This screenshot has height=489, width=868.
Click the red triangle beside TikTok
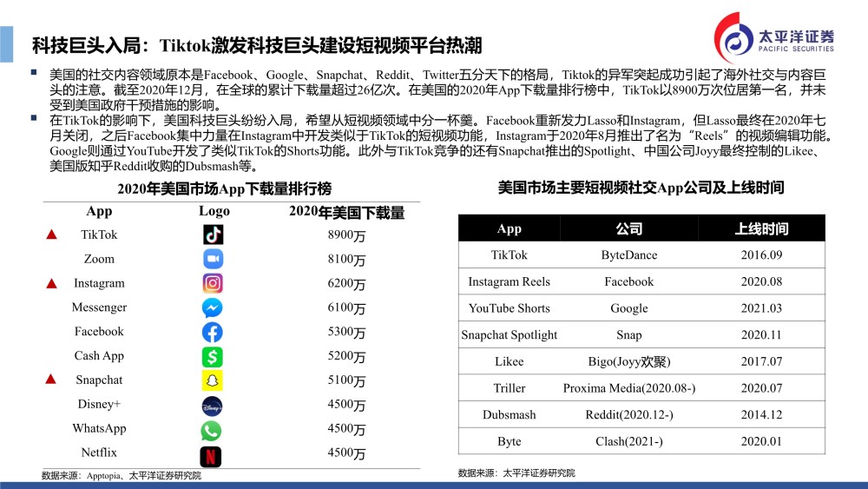pyautogui.click(x=51, y=235)
